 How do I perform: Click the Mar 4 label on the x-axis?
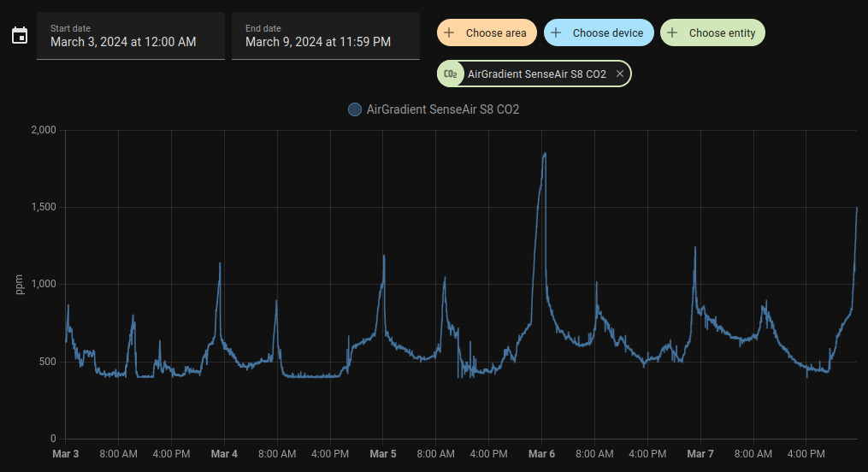[224, 454]
